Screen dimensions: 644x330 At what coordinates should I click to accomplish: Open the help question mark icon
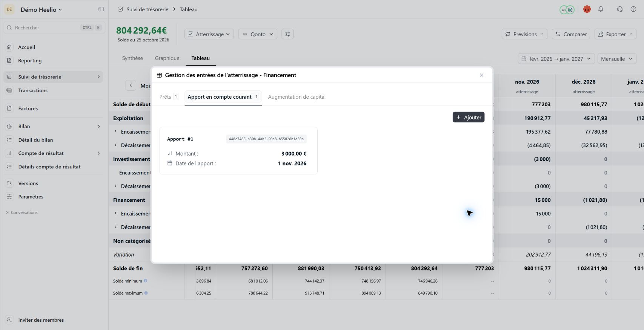(x=633, y=9)
